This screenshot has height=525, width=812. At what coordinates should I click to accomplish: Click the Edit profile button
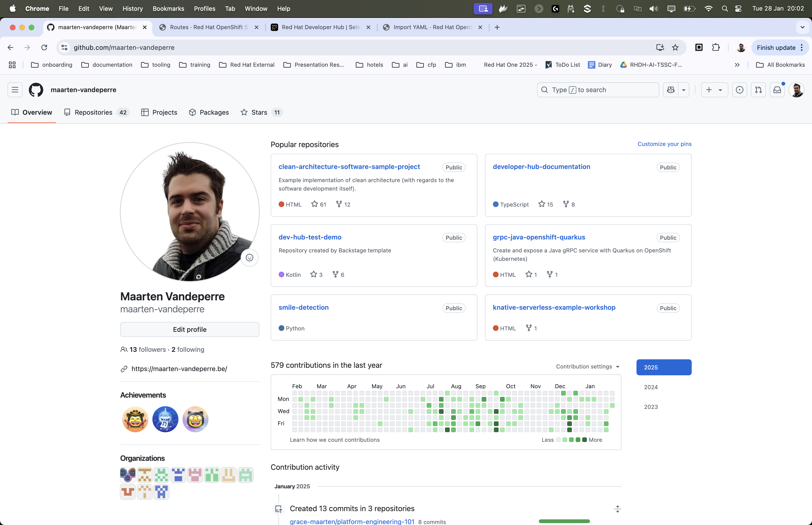point(189,330)
